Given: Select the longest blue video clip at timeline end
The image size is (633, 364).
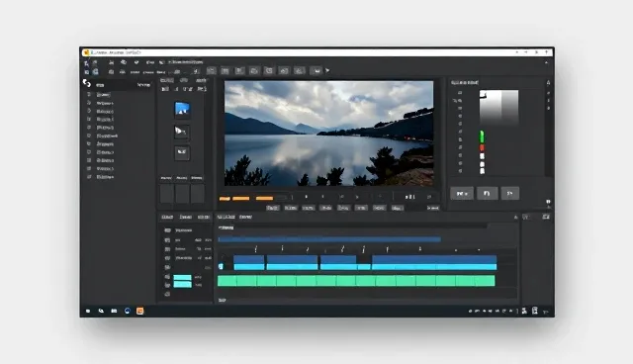Looking at the screenshot, I should 434,262.
